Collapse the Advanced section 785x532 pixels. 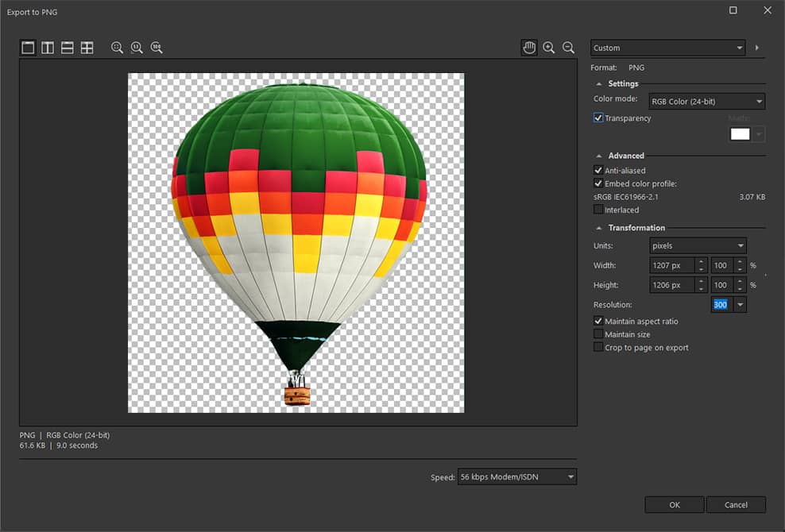pos(599,156)
